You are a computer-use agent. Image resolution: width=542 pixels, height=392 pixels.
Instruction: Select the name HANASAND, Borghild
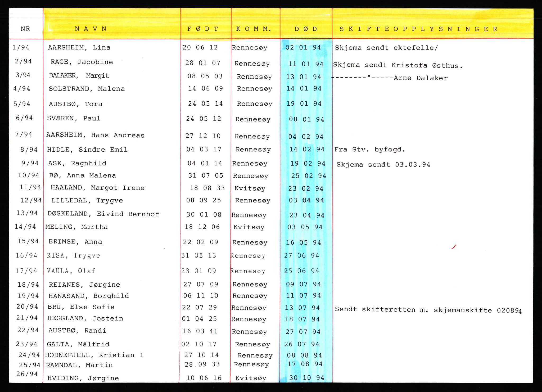point(89,296)
